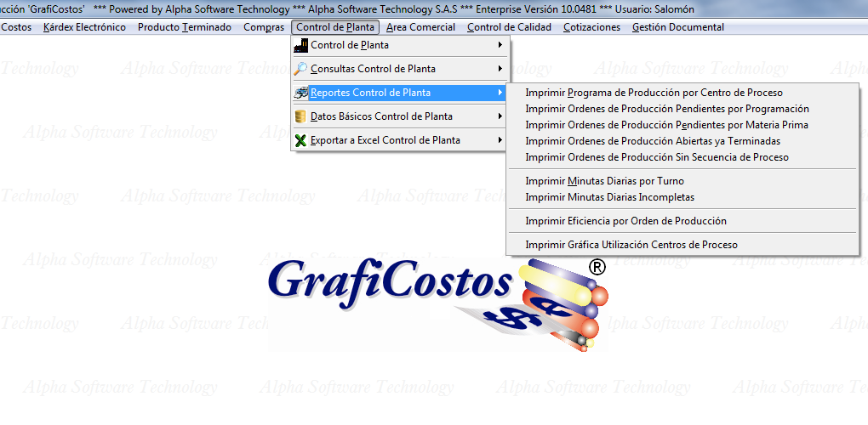Open the Producto Terminado menu

click(184, 27)
